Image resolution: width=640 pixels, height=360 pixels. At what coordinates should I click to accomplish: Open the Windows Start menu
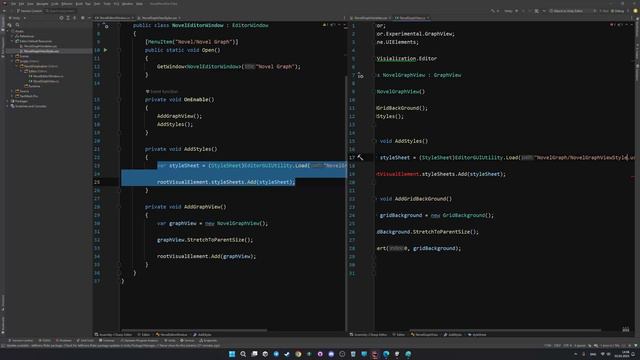[x=232, y=354]
